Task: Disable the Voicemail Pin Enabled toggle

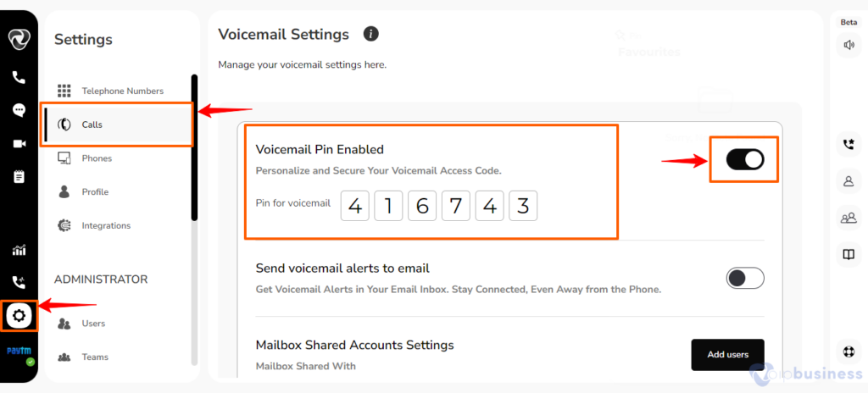Action: 745,159
